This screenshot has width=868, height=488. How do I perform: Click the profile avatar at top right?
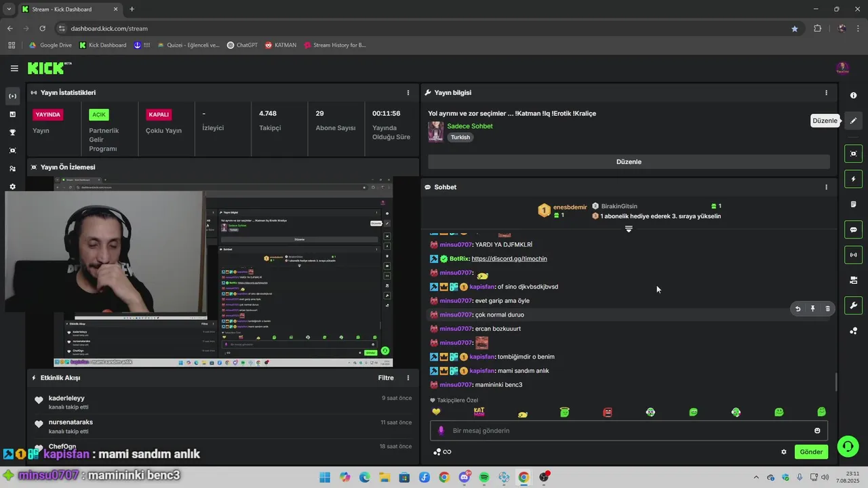click(842, 68)
